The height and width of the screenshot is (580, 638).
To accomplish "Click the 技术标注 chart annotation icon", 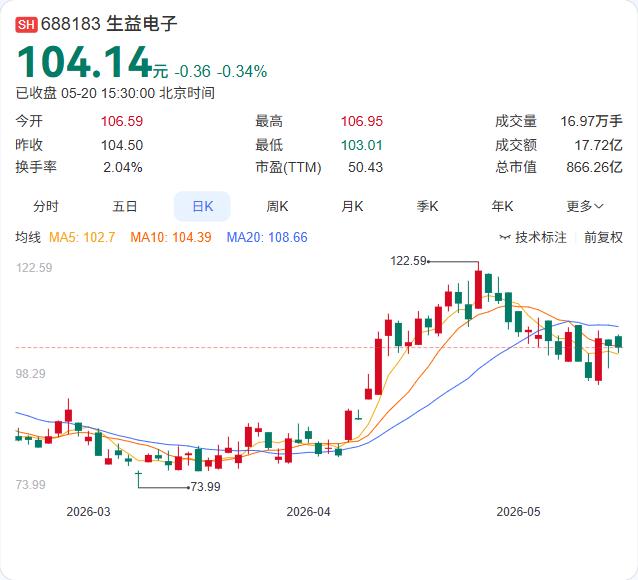I will pos(505,237).
